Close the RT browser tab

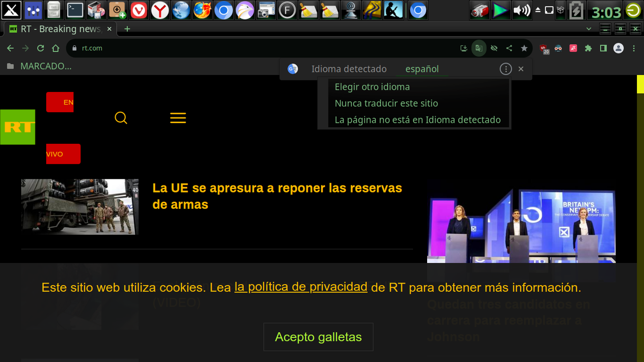pos(109,29)
